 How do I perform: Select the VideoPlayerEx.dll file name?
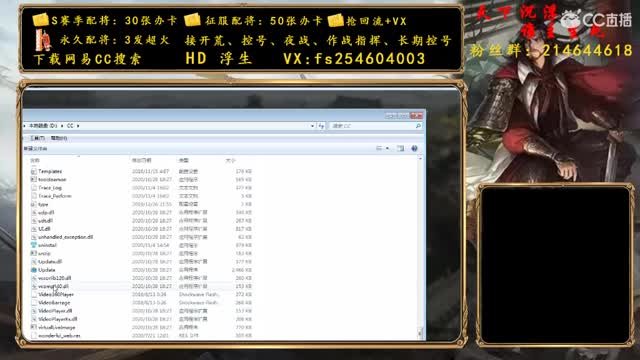(58, 319)
